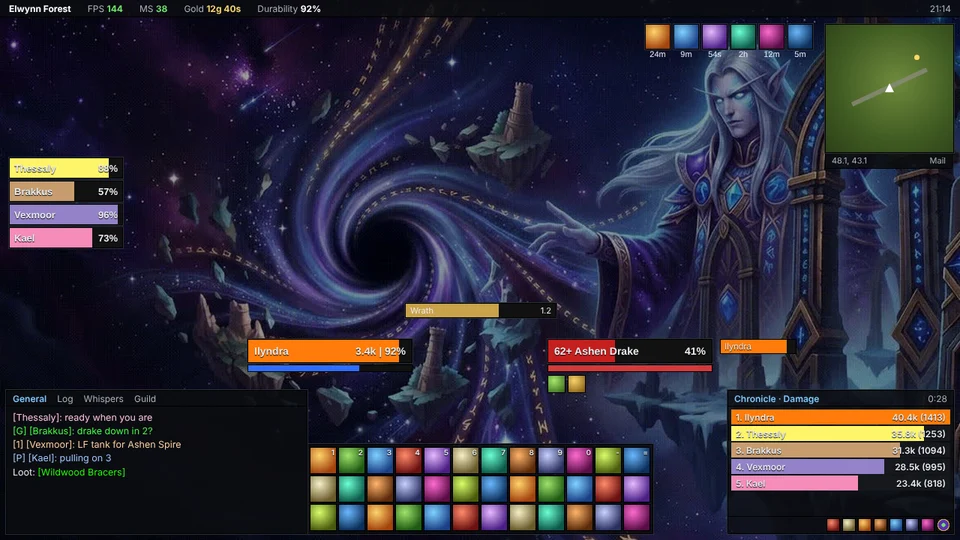Image resolution: width=960 pixels, height=540 pixels.
Task: Open the Whispers chat tab
Action: coord(103,399)
